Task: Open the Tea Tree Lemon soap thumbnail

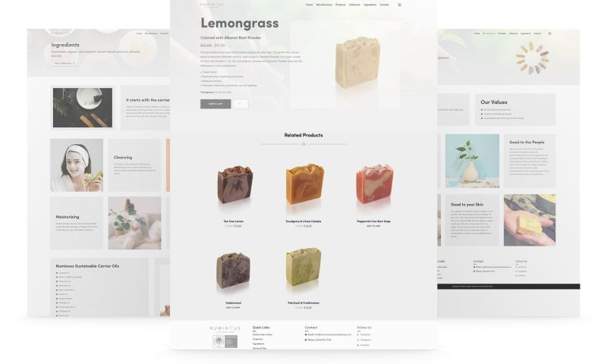Action: (234, 184)
